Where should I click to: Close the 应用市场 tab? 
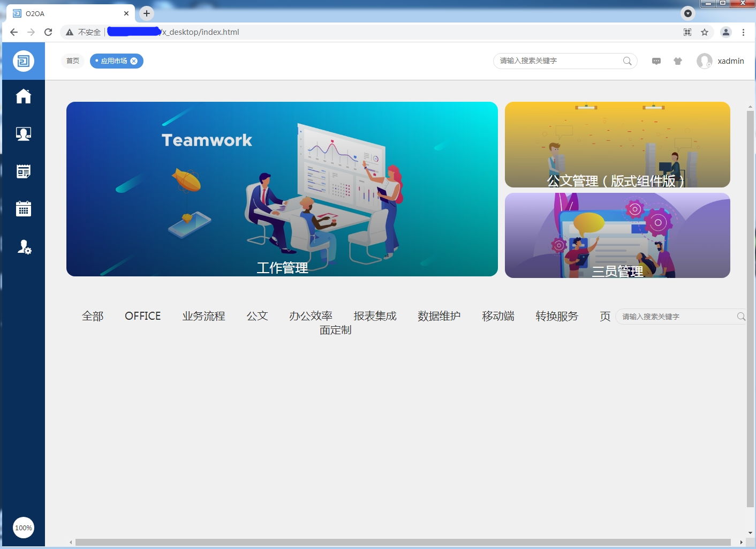coord(134,61)
